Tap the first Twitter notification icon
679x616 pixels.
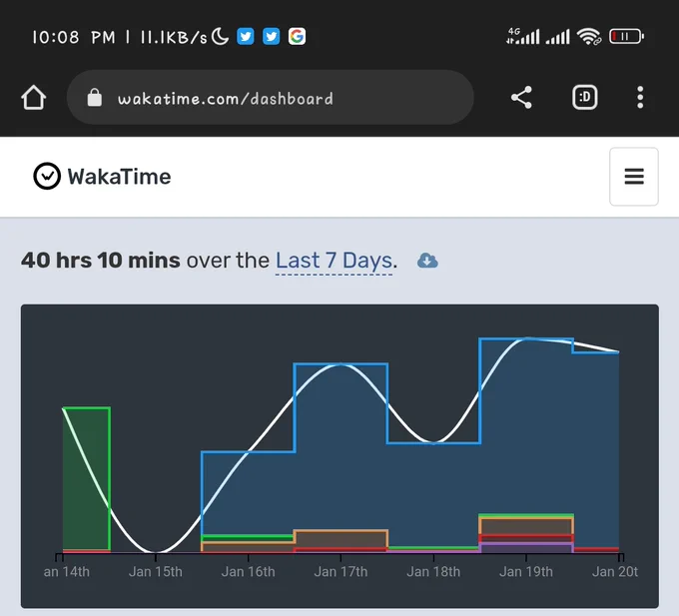246,36
